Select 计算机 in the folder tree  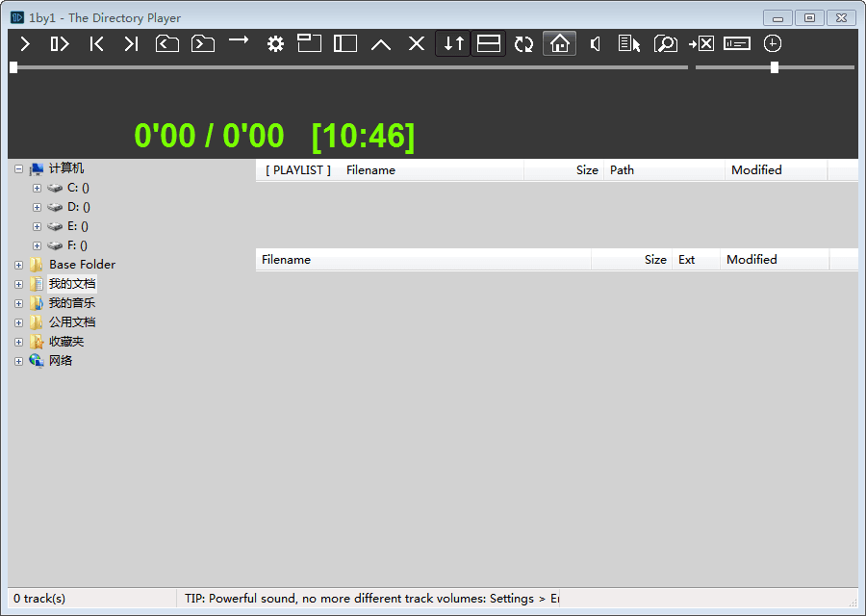[x=66, y=168]
